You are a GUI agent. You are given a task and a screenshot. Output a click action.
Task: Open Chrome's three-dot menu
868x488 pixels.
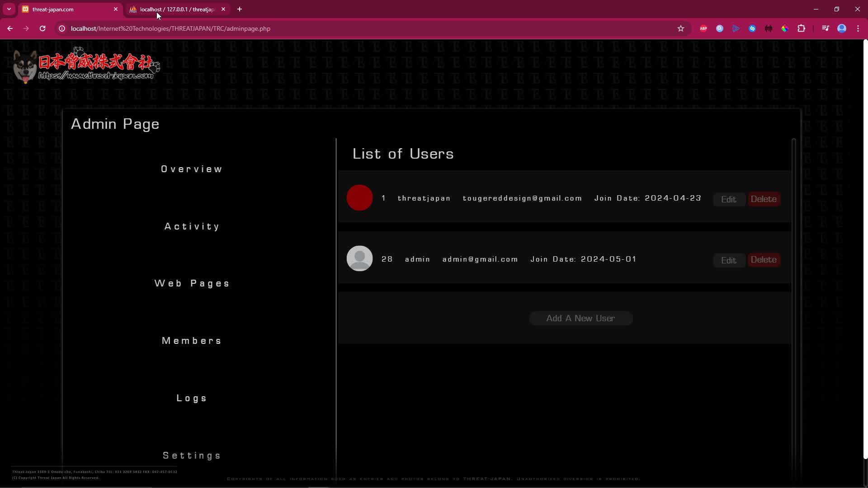click(x=858, y=28)
